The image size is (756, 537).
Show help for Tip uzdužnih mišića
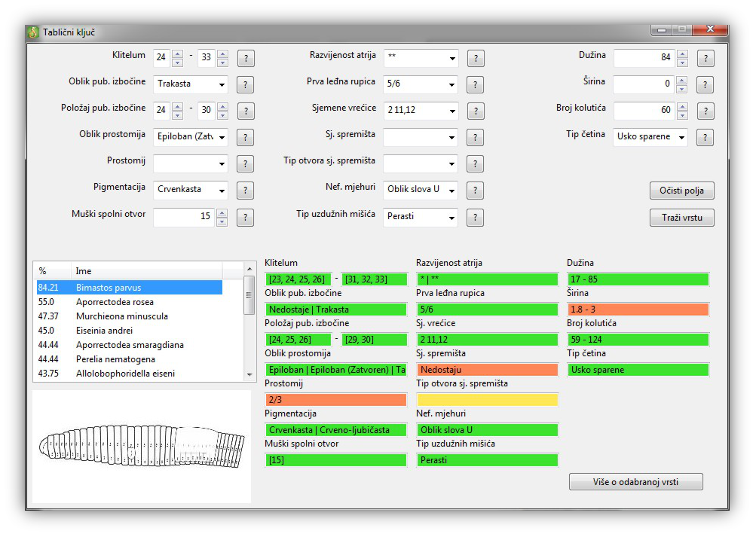[x=475, y=218]
